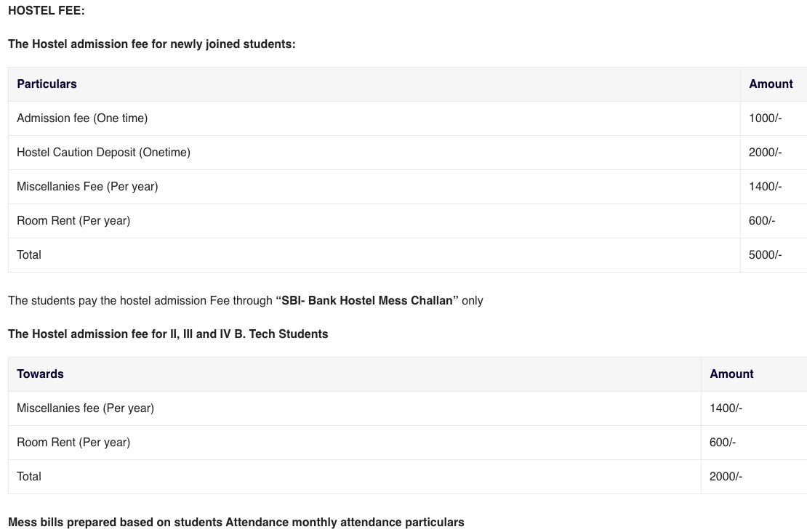Click Miscellanies Fee (Per year) in first table
807x532 pixels.
pos(87,187)
